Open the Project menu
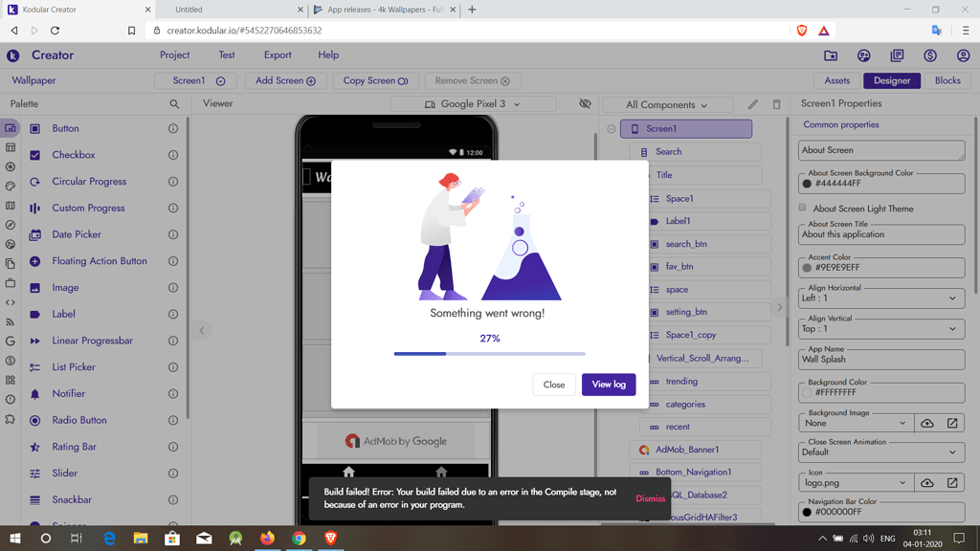This screenshot has width=980, height=551. (174, 55)
